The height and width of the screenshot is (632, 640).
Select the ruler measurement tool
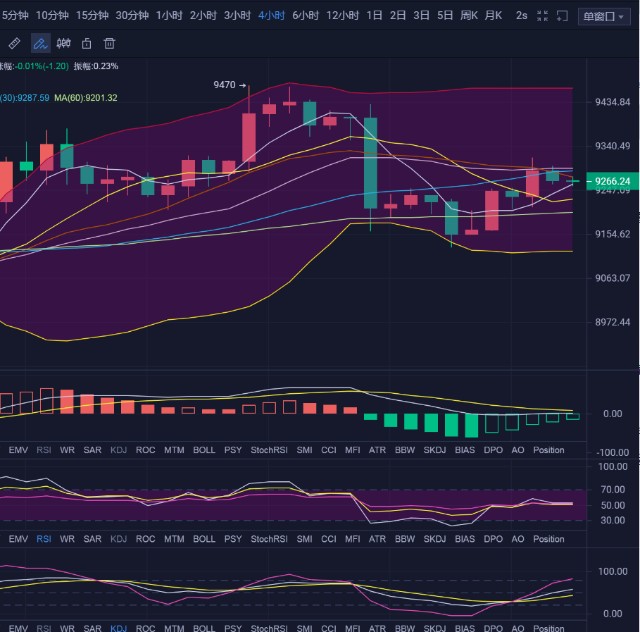(14, 43)
